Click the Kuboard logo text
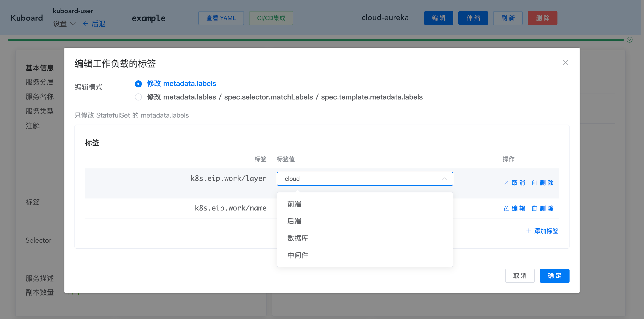The width and height of the screenshot is (644, 319). tap(27, 18)
